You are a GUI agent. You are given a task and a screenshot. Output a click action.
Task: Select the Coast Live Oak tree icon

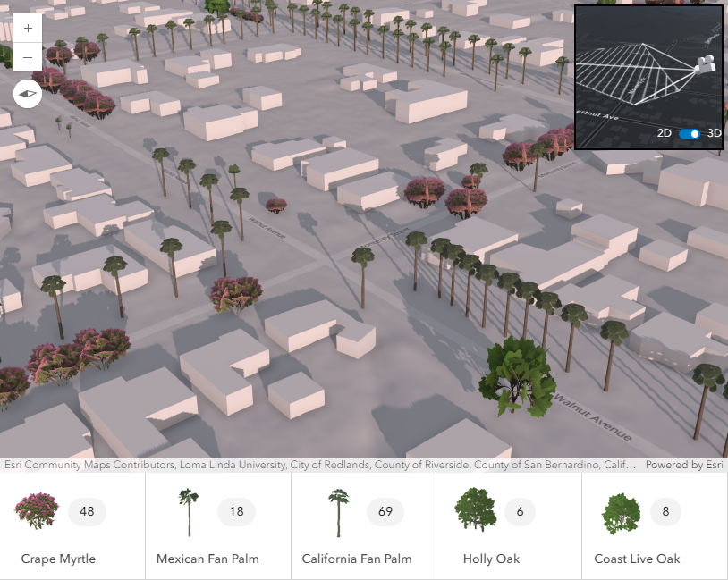point(621,512)
